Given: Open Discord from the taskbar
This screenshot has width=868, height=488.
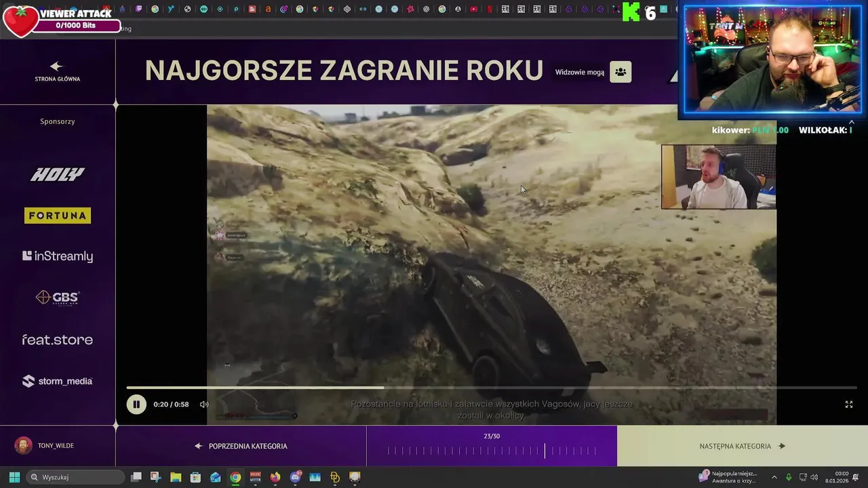Looking at the screenshot, I should pyautogui.click(x=296, y=477).
